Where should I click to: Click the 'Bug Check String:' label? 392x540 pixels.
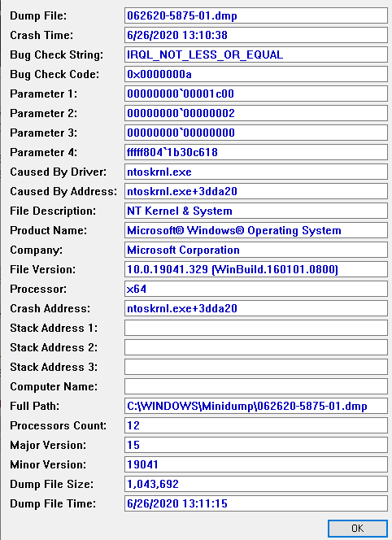tap(56, 54)
